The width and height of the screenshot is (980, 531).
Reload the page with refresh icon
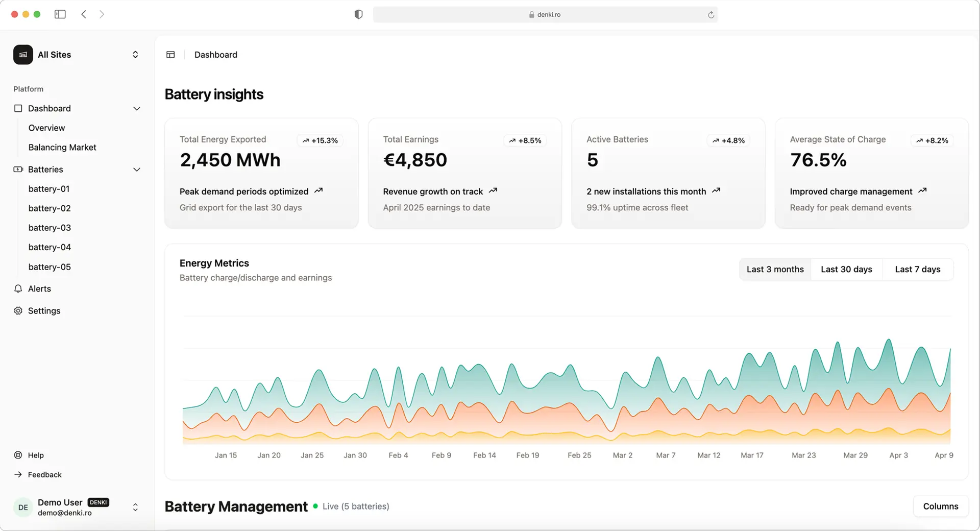coord(710,15)
